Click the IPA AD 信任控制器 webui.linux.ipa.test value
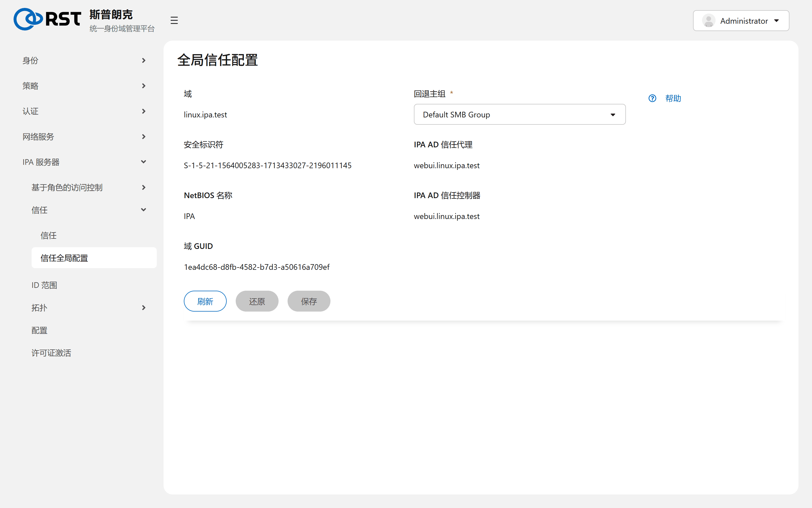This screenshot has width=812, height=508. [x=447, y=216]
